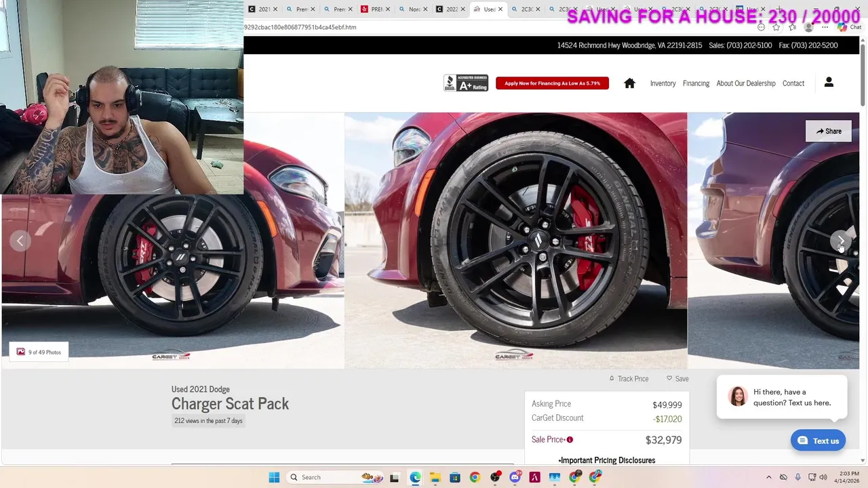Click the Windows Start button
The image size is (868, 488).
(274, 477)
